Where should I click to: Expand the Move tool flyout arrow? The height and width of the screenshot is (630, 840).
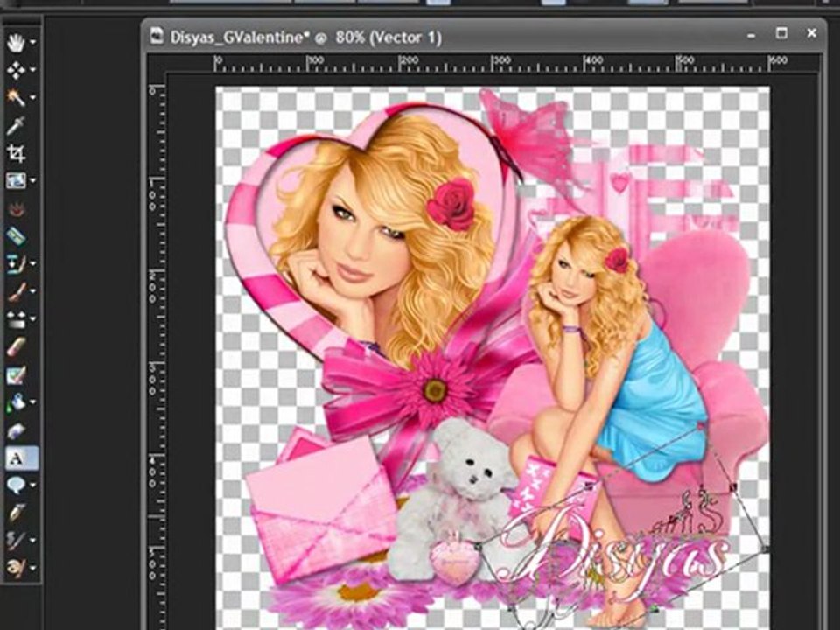click(33, 70)
